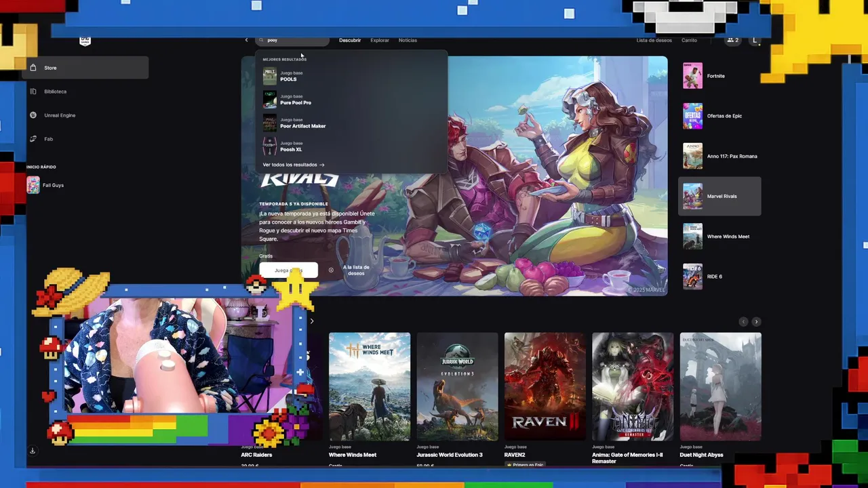This screenshot has height=488, width=868.
Task: Select Pure Pool Pro search result
Action: point(351,100)
